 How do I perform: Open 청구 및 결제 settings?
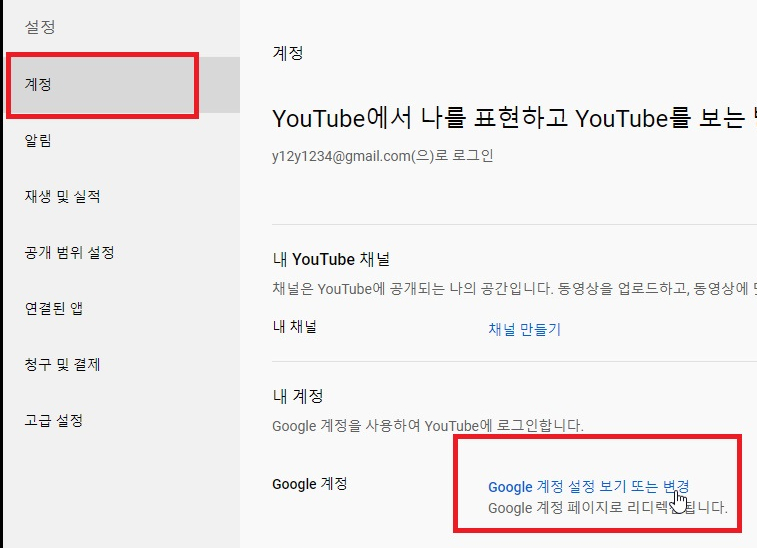[123, 365]
